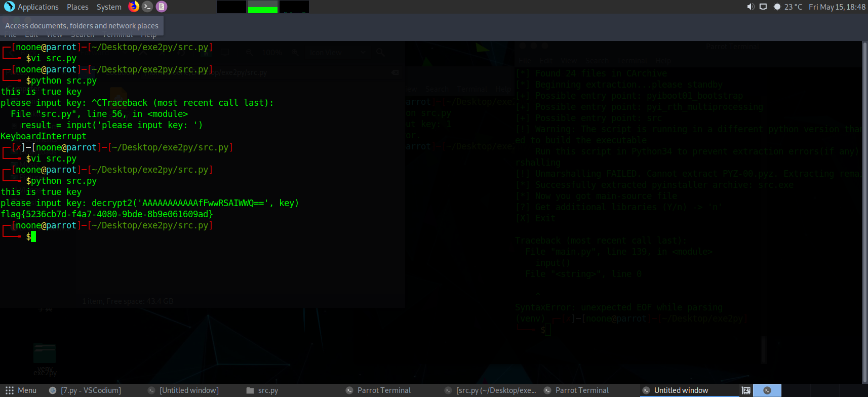Image resolution: width=868 pixels, height=397 pixels.
Task: Click the VSCodium icon in taskbar
Action: [x=53, y=390]
